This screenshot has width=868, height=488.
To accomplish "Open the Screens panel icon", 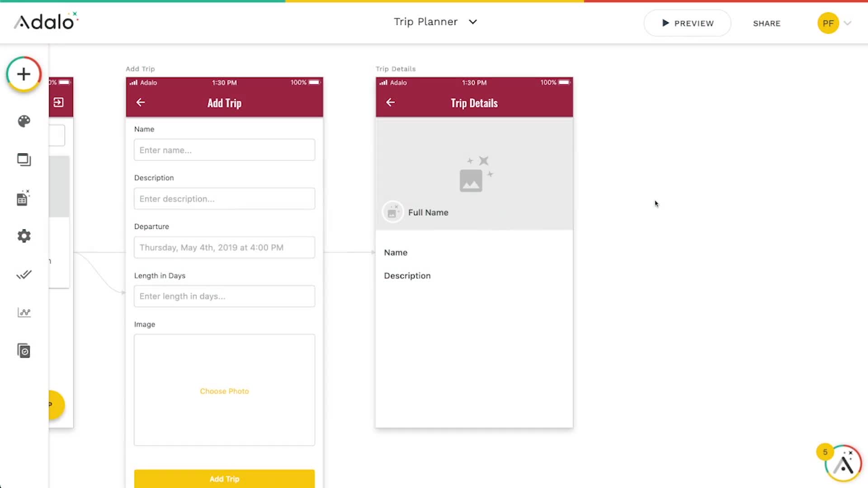I will 24,160.
